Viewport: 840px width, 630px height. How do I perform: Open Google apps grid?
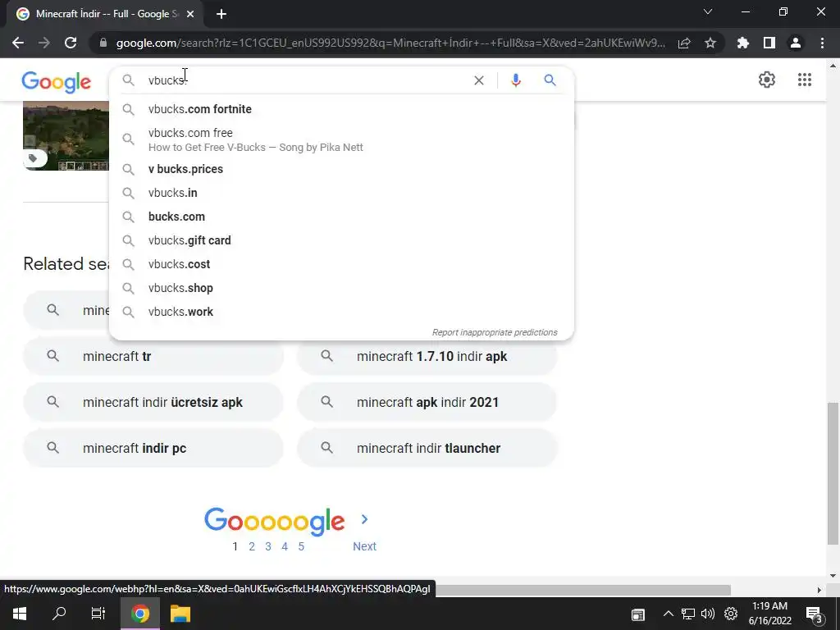[x=805, y=80]
